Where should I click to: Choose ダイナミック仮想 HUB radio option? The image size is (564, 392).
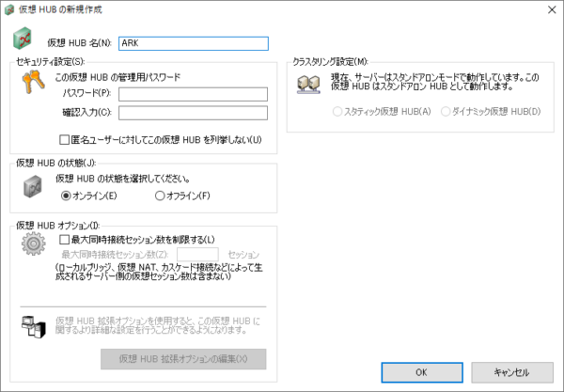click(x=446, y=112)
